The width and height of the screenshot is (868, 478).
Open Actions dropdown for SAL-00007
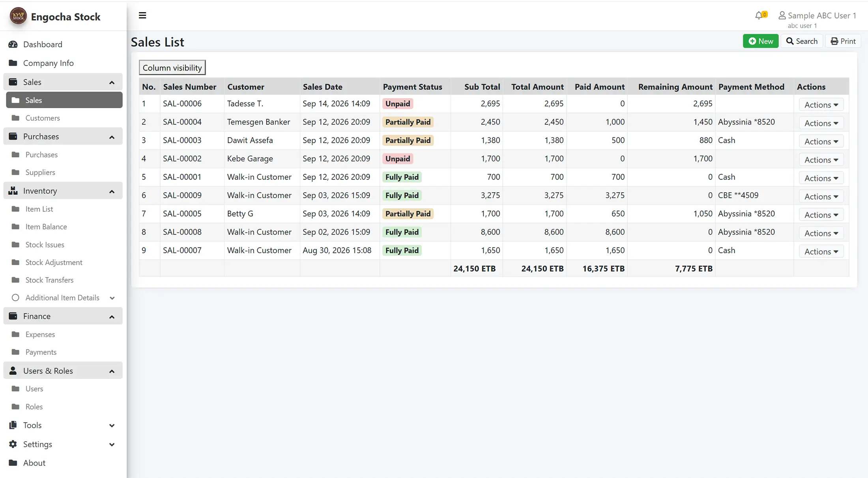point(821,251)
